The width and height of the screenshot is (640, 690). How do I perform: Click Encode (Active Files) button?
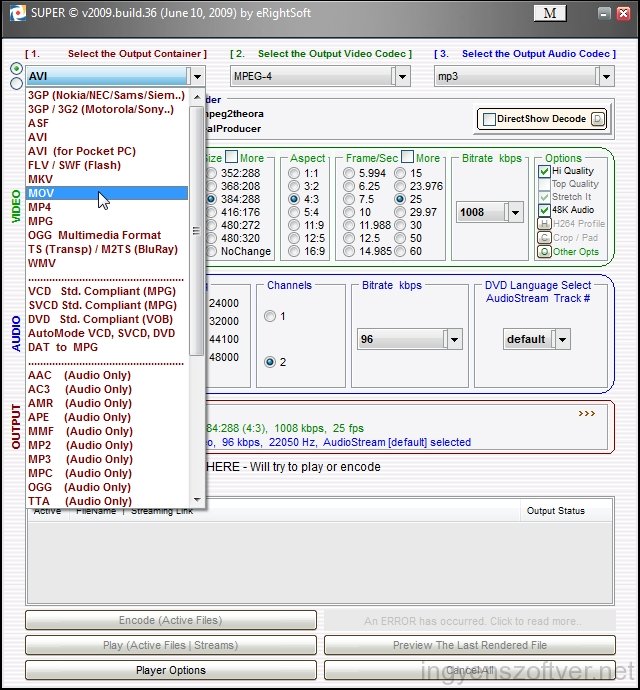click(x=171, y=620)
